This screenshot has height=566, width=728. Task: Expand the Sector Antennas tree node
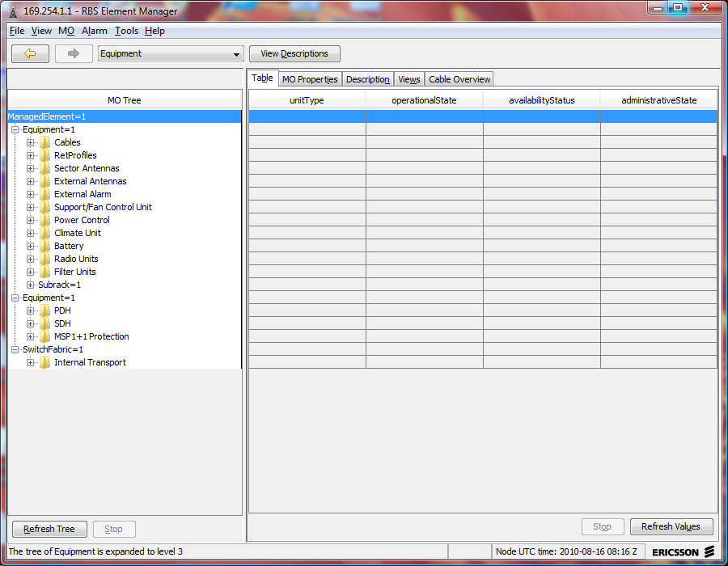pyautogui.click(x=30, y=168)
